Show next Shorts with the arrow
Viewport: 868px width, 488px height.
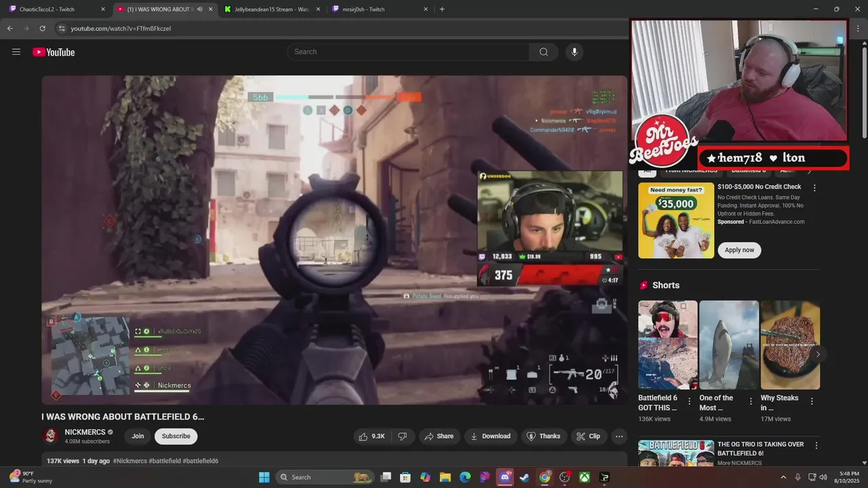tap(818, 354)
